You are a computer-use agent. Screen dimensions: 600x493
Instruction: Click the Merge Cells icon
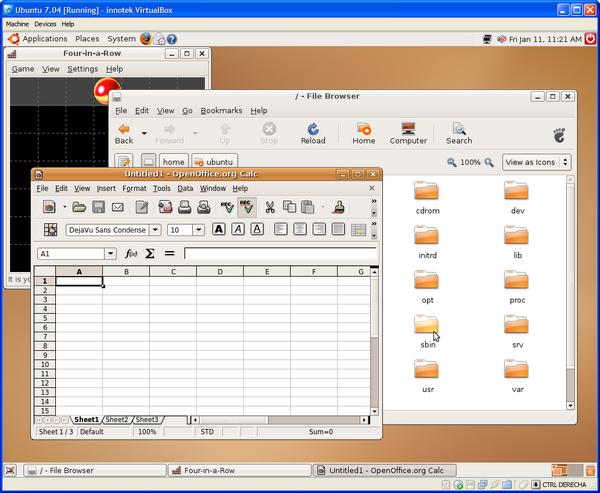click(358, 230)
